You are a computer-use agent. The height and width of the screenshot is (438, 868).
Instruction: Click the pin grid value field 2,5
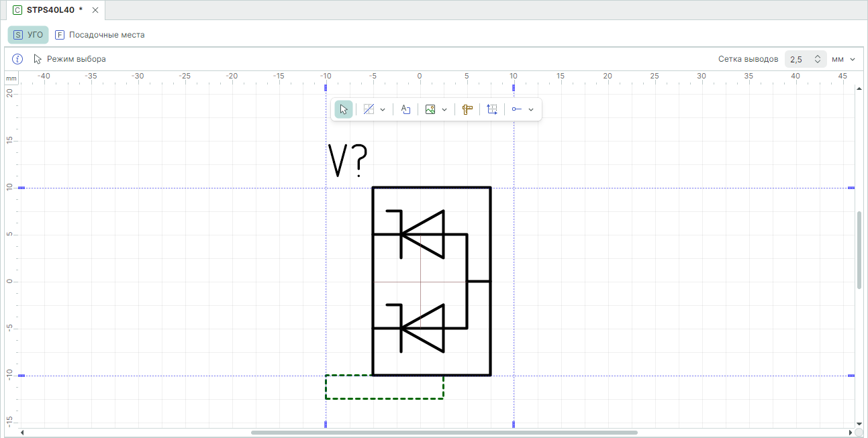(798, 59)
